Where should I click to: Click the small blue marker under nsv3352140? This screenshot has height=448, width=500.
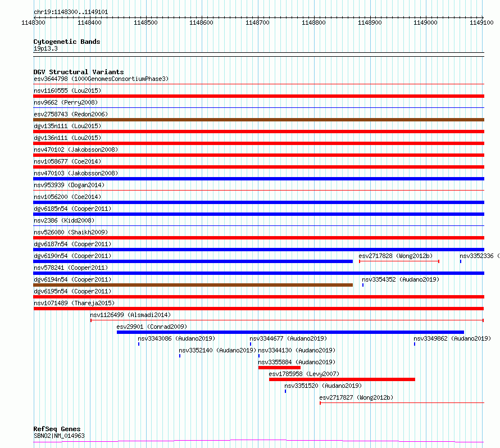180,356
